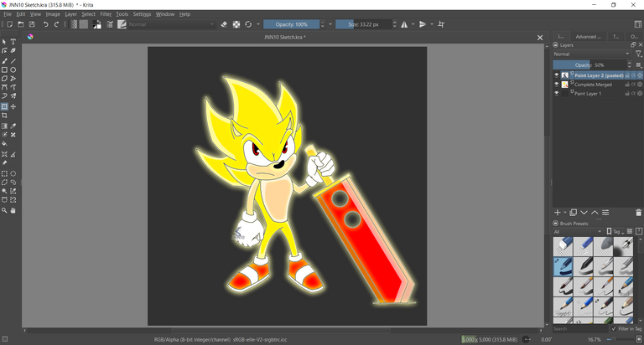Select the Color Sampler eyedropper tool
644x345 pixels.
[x=13, y=126]
